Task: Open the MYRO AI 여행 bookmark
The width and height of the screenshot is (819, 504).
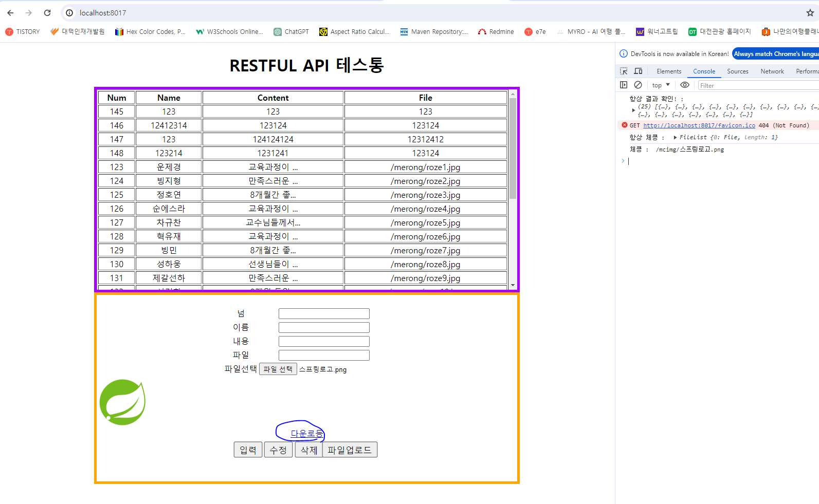Action: 591,32
